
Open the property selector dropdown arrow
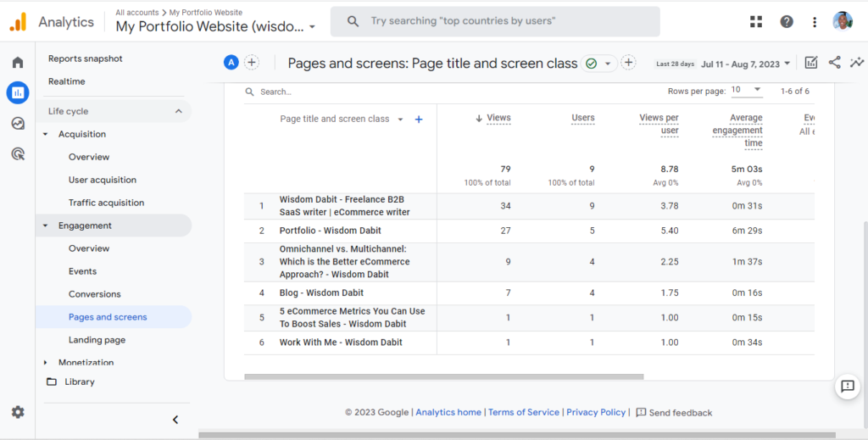coord(312,26)
